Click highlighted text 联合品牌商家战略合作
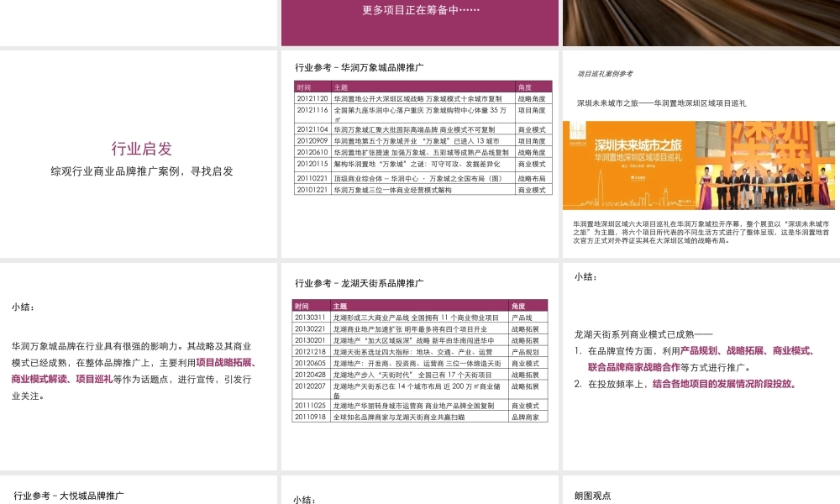This screenshot has height=504, width=840. tap(633, 367)
